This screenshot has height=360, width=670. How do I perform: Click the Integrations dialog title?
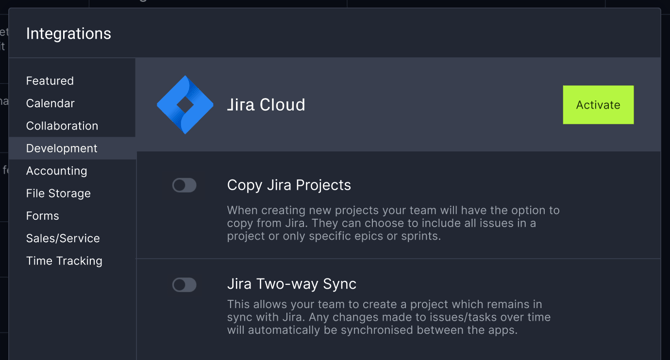coord(68,33)
